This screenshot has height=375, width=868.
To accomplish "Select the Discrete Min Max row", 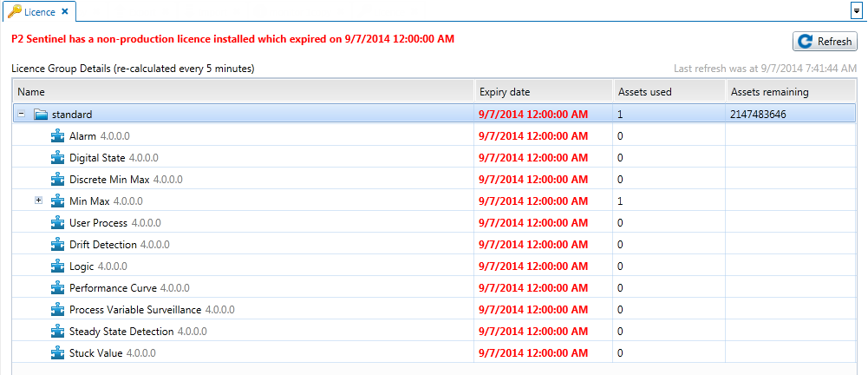I will tap(434, 179).
